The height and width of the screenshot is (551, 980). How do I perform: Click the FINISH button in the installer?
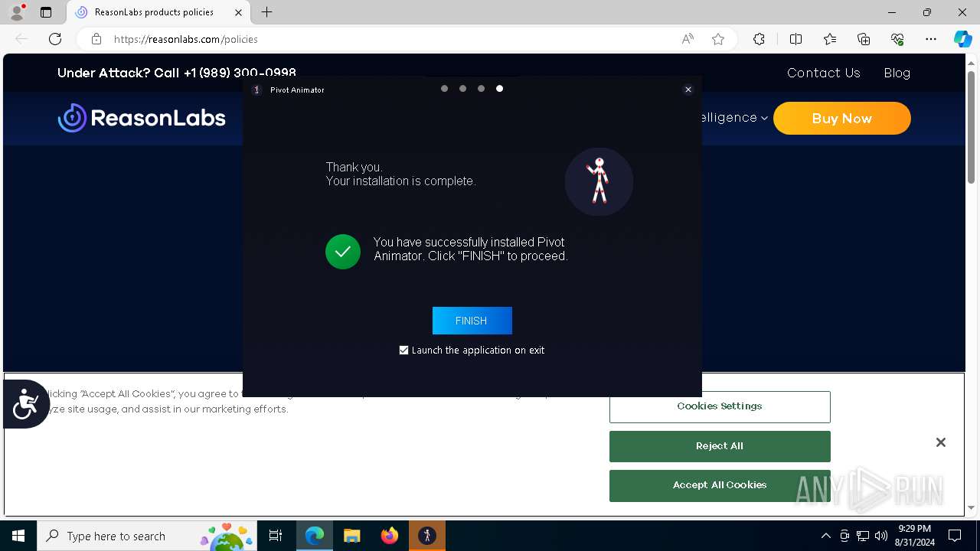click(472, 321)
